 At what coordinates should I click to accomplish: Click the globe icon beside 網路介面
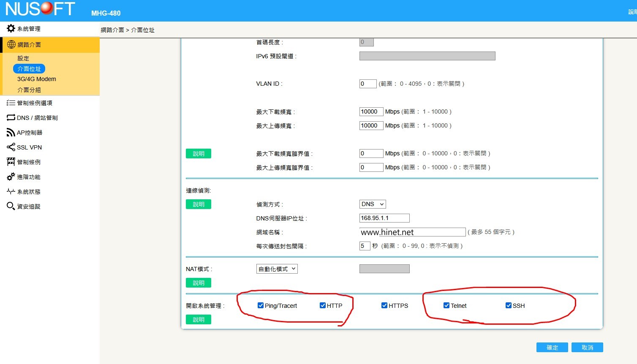click(x=11, y=44)
